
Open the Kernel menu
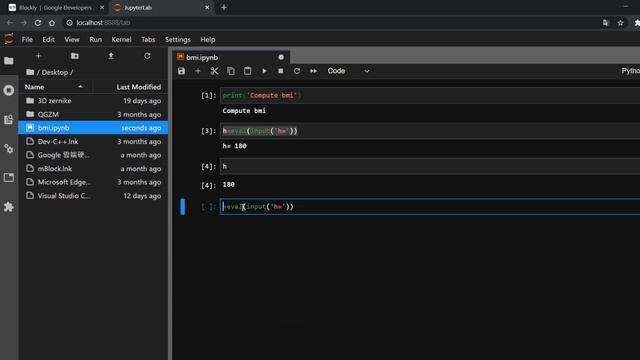121,40
